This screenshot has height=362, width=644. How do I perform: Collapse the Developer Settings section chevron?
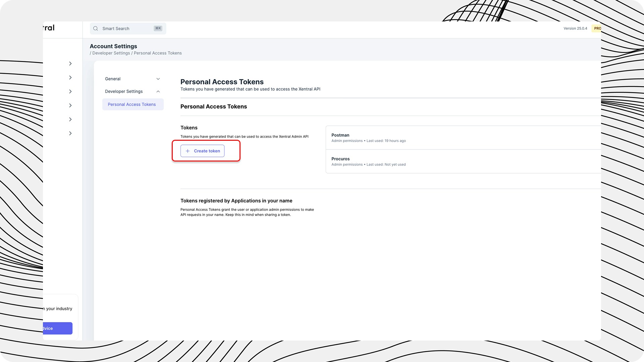(x=158, y=92)
